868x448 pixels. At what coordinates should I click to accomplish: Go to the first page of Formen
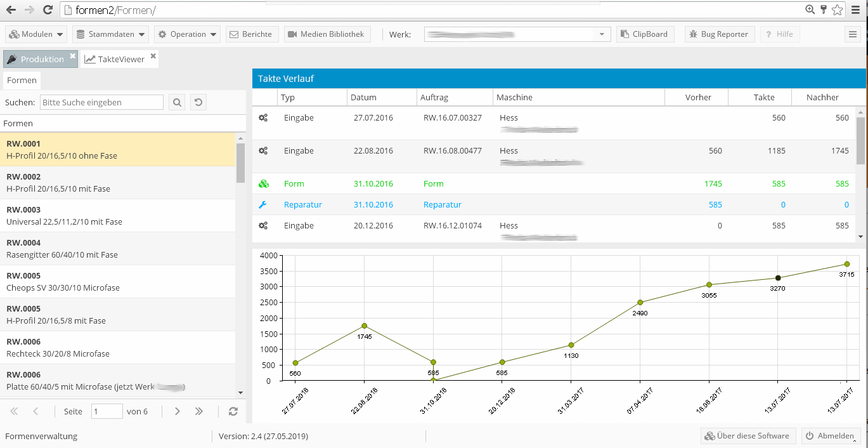15,411
